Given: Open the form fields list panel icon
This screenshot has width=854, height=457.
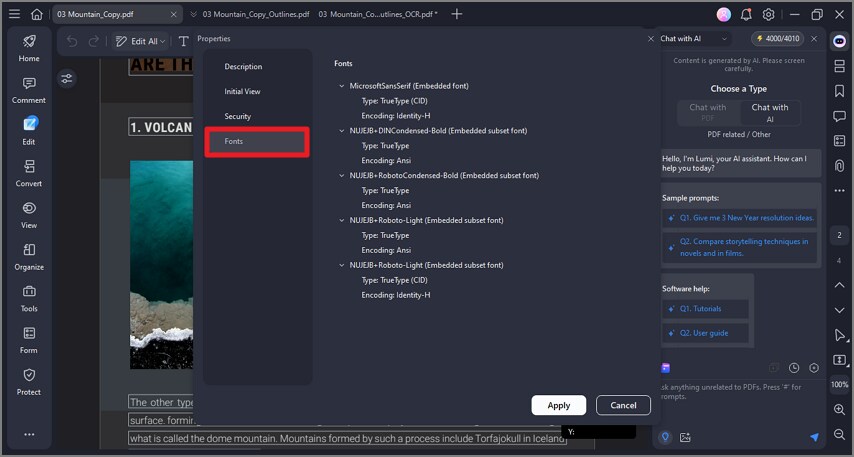Looking at the screenshot, I should tap(839, 141).
